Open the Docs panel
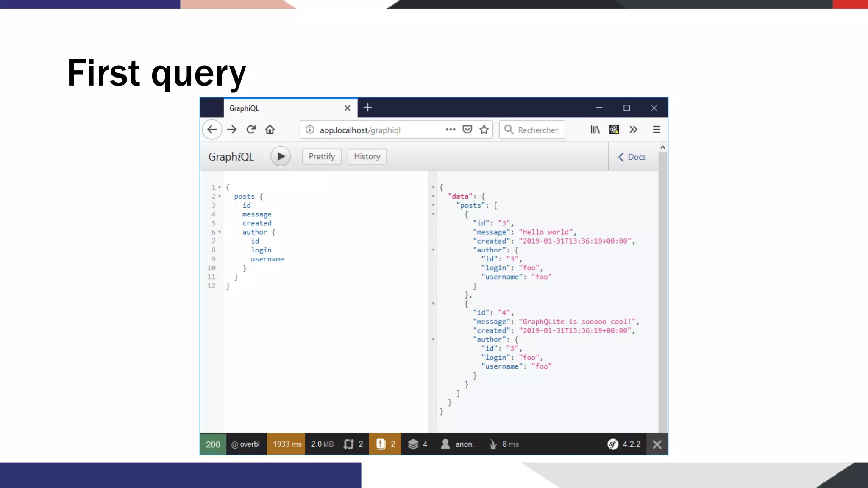The image size is (868, 488). coord(632,157)
